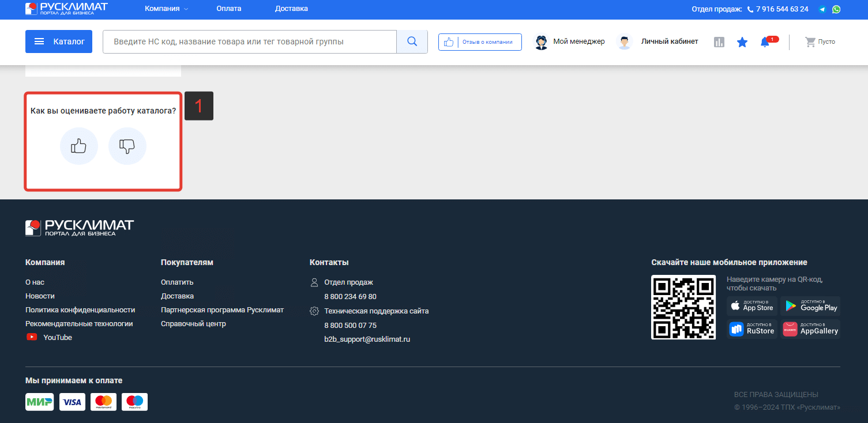Open Партнерская программа Русклимат link
The height and width of the screenshot is (423, 868).
(x=222, y=310)
